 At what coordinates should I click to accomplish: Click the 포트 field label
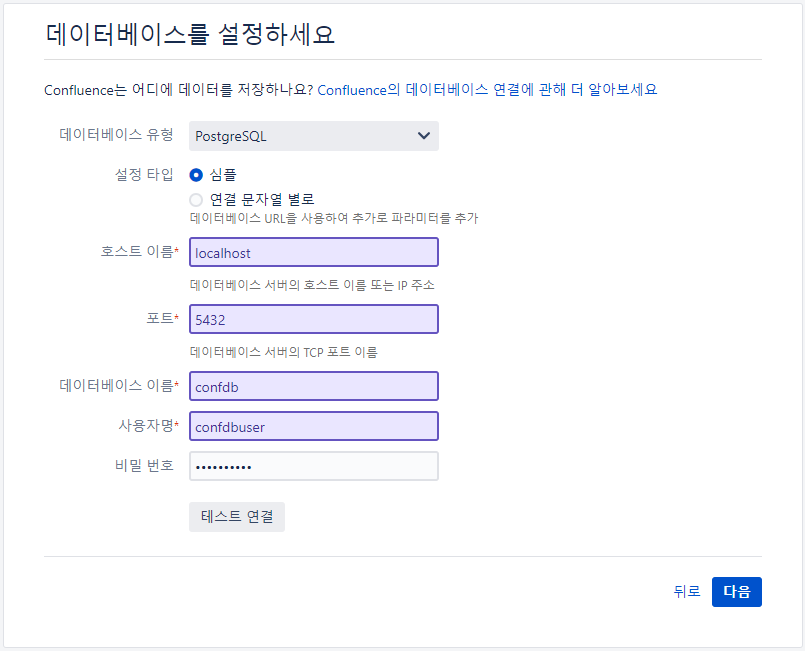tap(162, 318)
